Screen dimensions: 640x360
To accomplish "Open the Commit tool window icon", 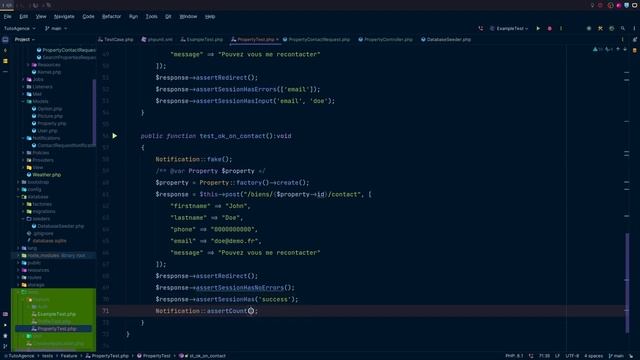I will pyautogui.click(x=5, y=51).
